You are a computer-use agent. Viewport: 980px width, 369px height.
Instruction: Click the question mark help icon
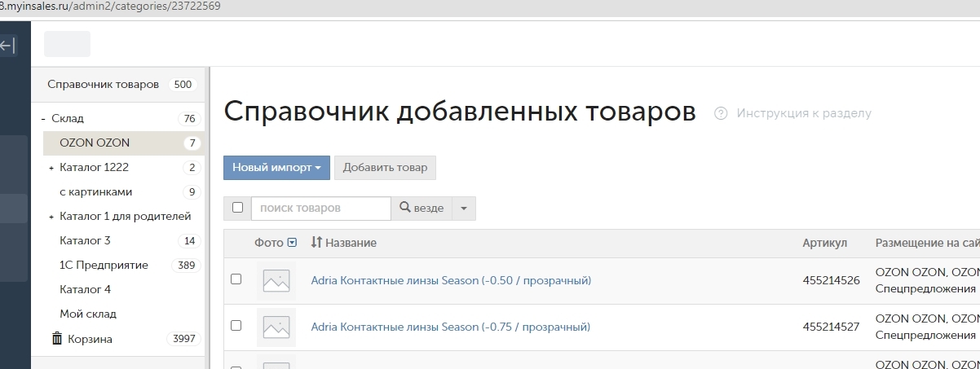[x=720, y=114]
